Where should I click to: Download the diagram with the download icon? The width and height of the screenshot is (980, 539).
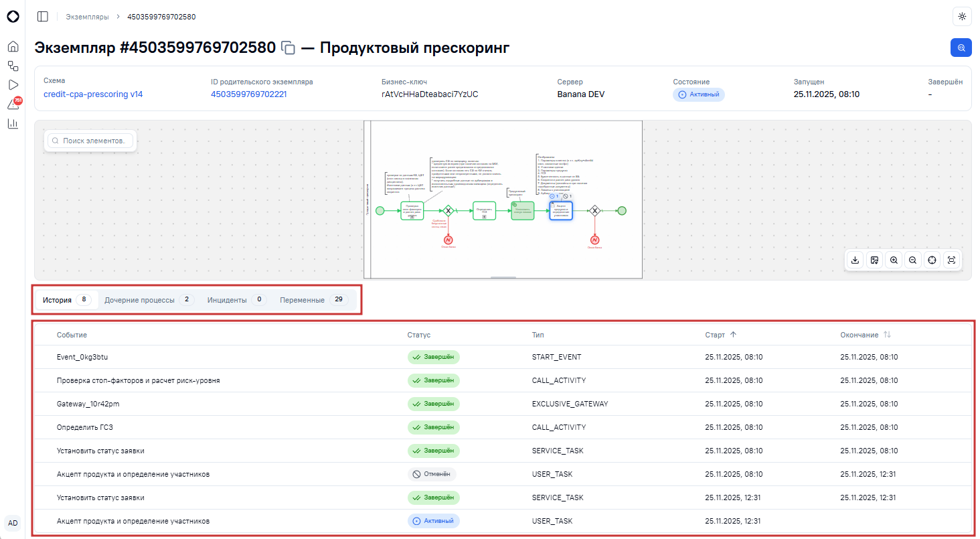pos(855,260)
